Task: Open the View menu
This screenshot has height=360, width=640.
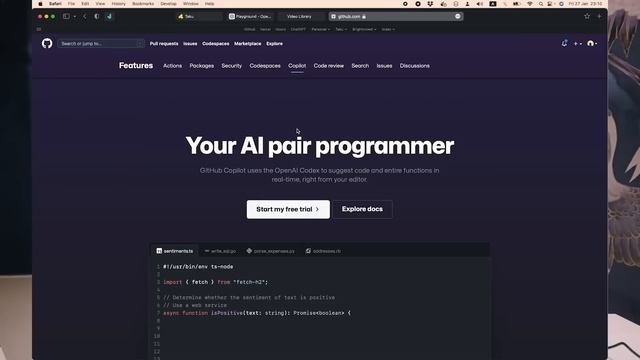Action: click(100, 4)
